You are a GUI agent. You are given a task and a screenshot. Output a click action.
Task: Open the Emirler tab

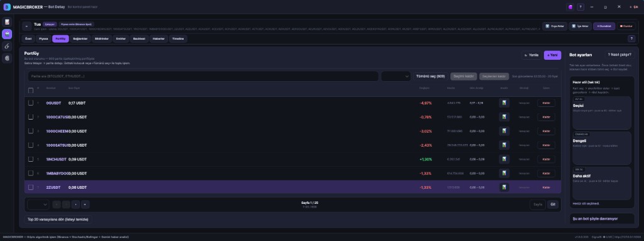point(121,38)
